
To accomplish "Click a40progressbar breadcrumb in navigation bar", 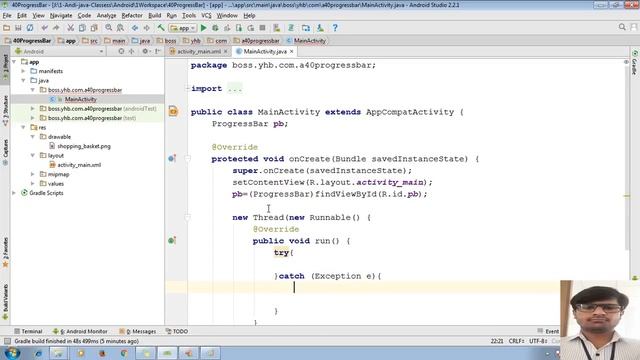I will tap(257, 41).
